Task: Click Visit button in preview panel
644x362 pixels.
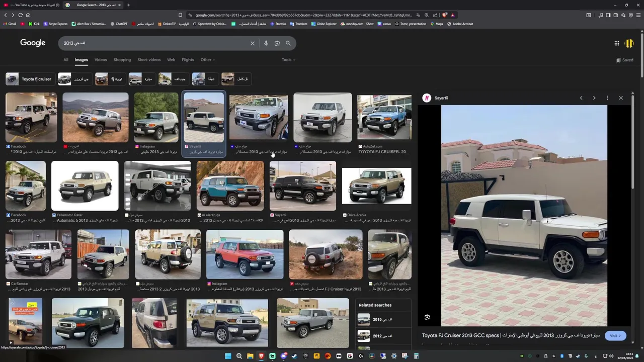Action: (x=615, y=336)
